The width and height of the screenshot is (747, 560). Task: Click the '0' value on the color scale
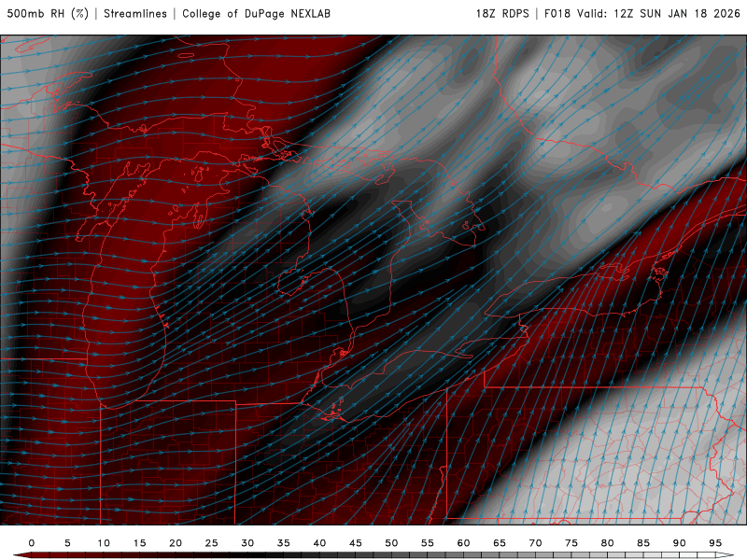coord(32,543)
